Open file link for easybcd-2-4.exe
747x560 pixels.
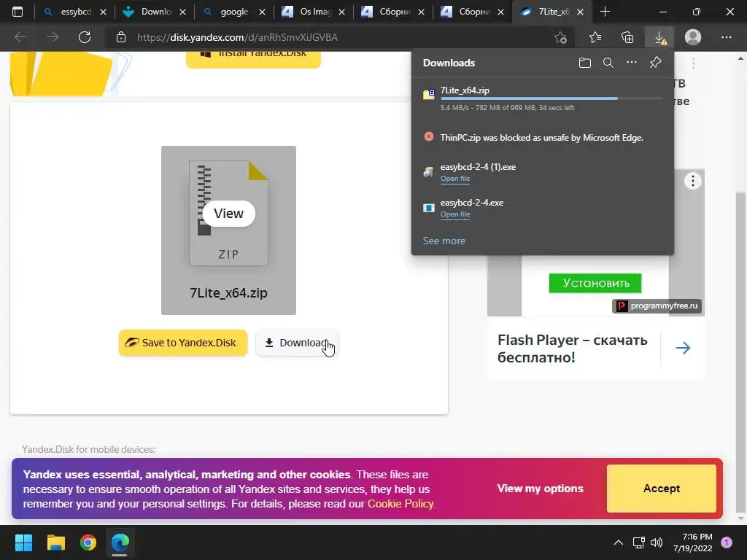coord(455,214)
